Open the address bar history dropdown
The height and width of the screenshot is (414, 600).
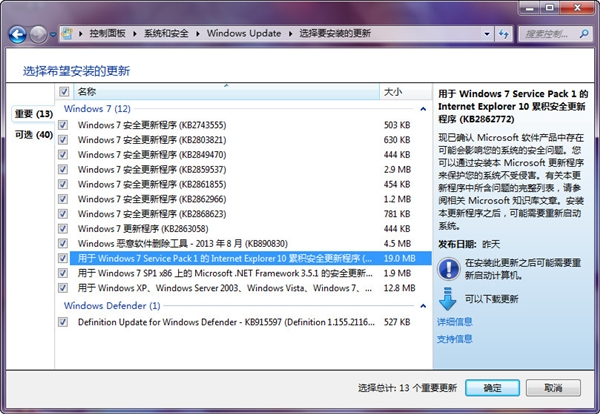point(487,34)
